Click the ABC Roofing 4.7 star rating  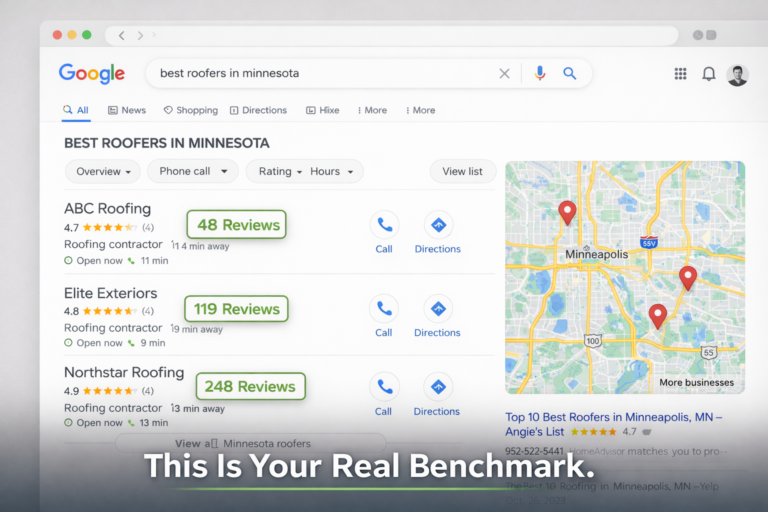[108, 227]
